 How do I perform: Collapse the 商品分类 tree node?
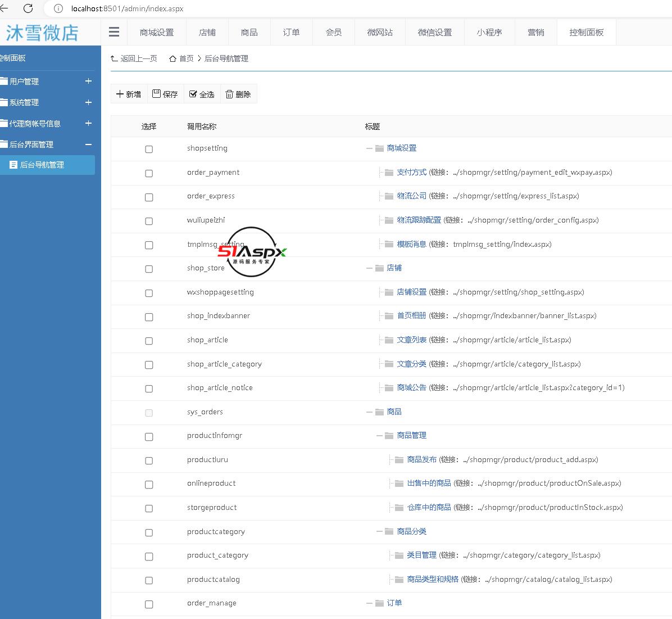(379, 531)
